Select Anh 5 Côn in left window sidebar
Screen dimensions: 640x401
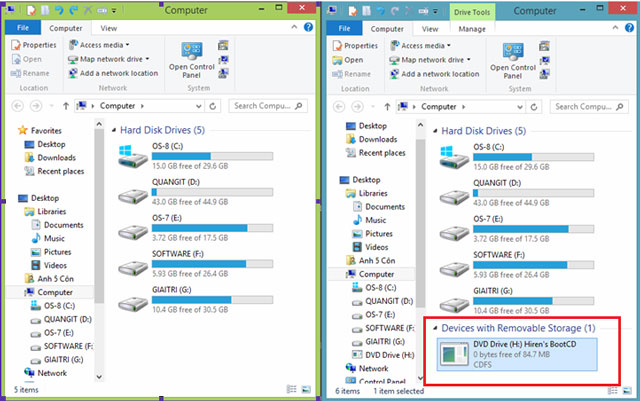coord(49,278)
